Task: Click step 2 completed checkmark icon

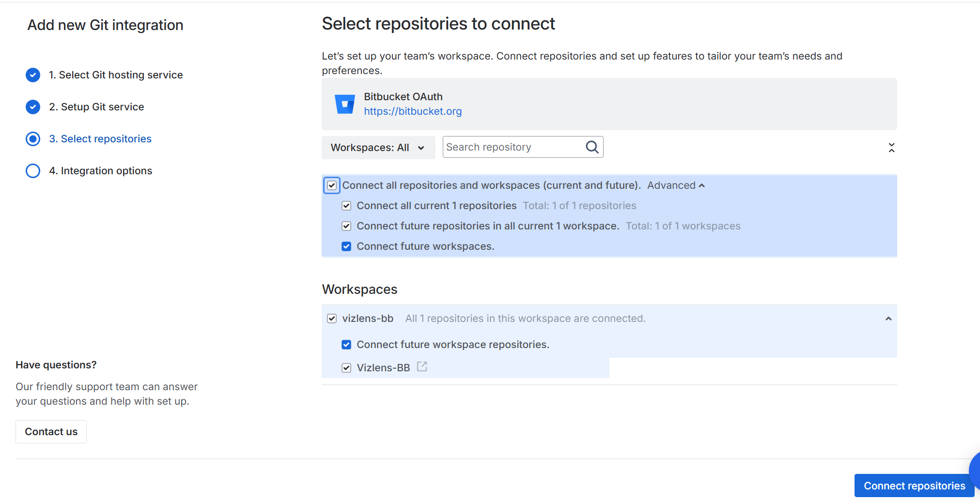Action: pyautogui.click(x=33, y=107)
